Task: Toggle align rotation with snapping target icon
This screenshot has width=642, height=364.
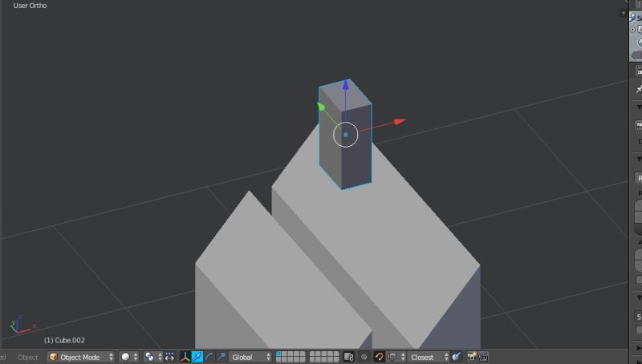Action: click(457, 357)
